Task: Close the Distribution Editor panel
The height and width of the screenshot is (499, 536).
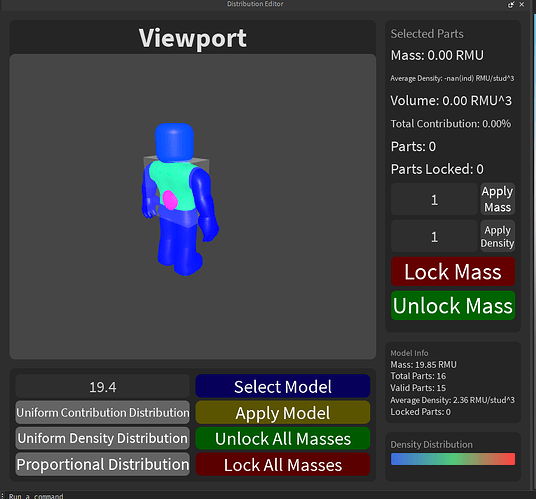Action: [522, 4]
